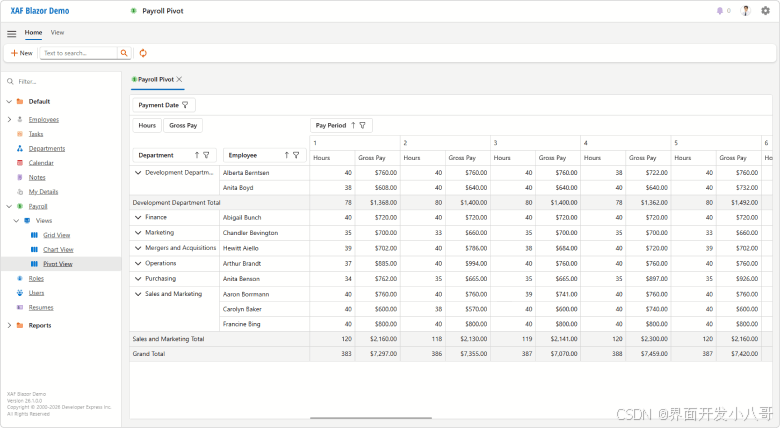Toggle Department sort order arrow
This screenshot has height=428, width=780.
197,155
